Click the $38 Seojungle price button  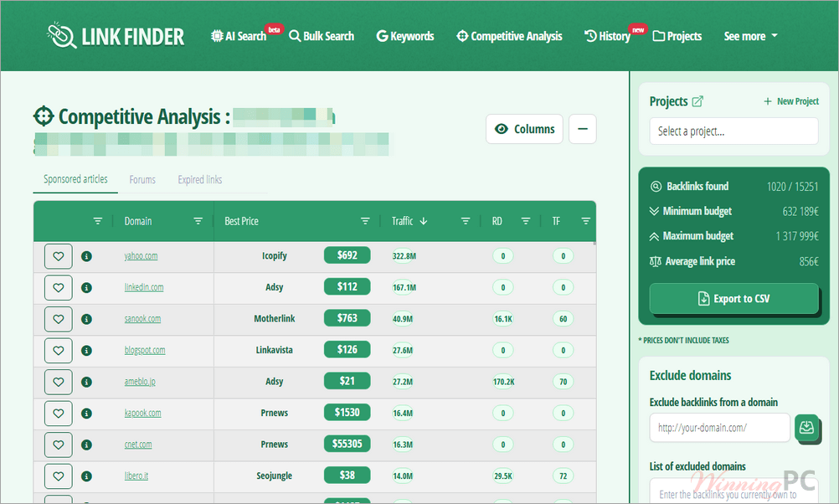[x=347, y=475]
